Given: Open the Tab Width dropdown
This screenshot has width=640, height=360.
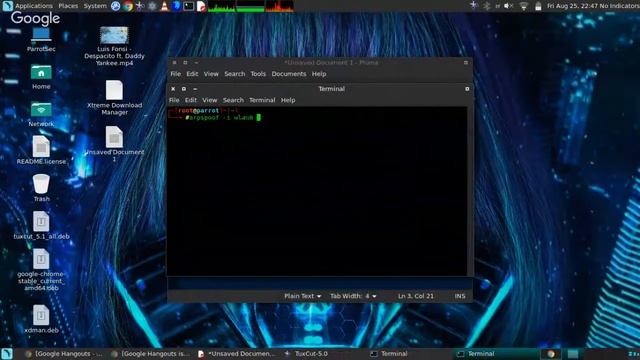Looking at the screenshot, I should 353,296.
